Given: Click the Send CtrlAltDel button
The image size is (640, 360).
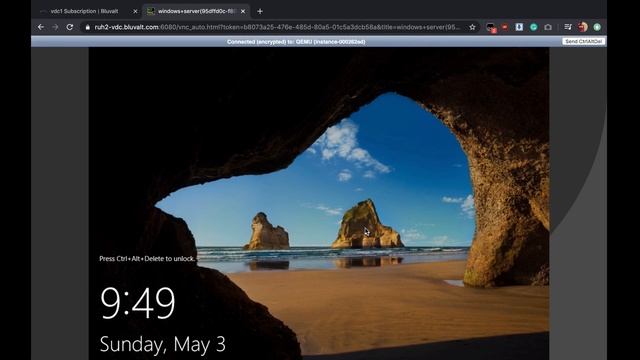Looking at the screenshot, I should click(x=583, y=41).
